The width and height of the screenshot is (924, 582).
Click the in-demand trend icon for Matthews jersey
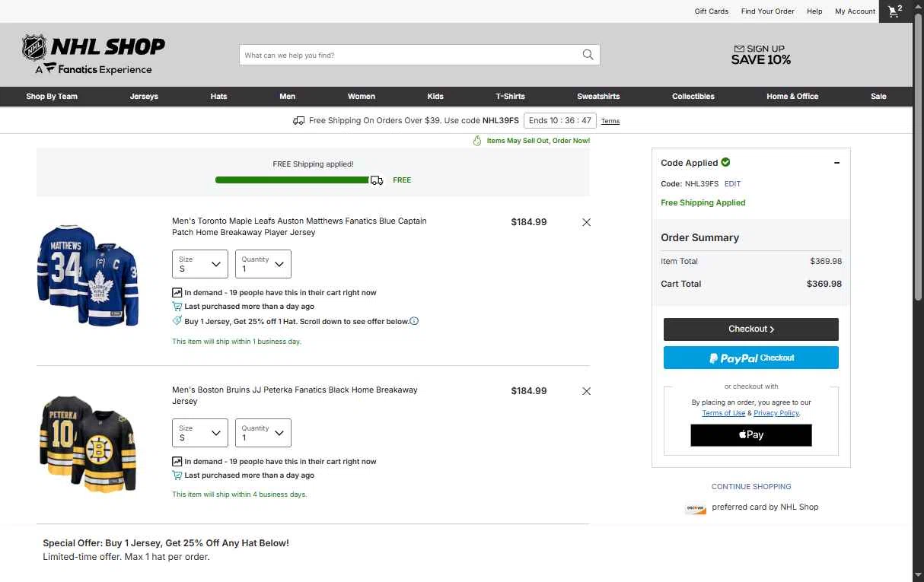[177, 292]
